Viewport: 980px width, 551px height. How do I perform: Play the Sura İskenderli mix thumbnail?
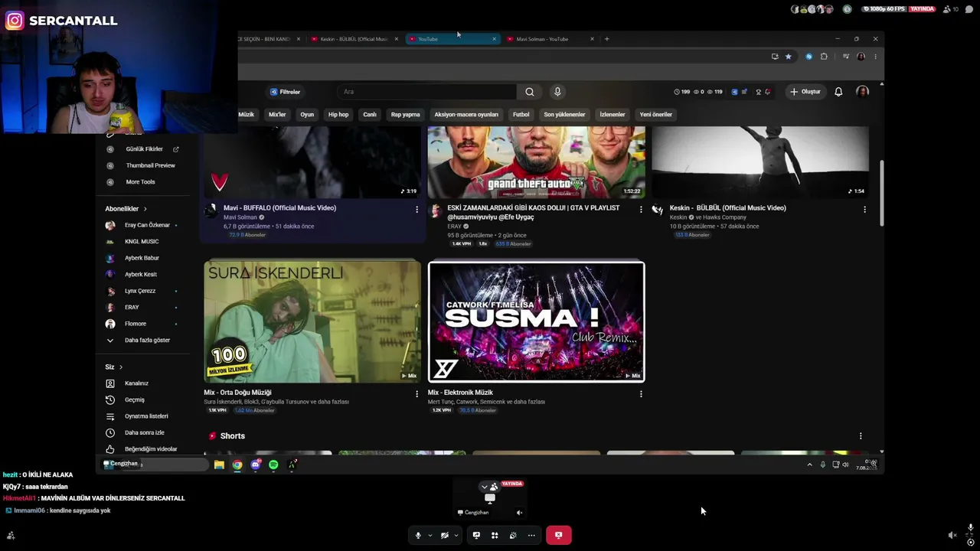pyautogui.click(x=312, y=321)
